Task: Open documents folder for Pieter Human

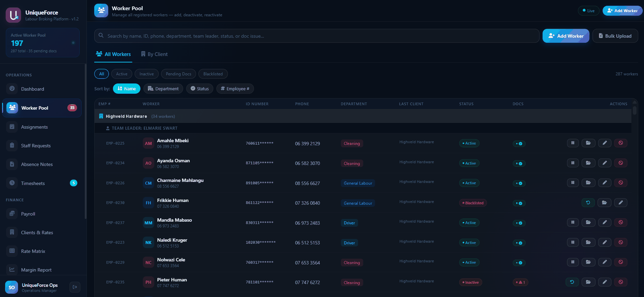Action: point(588,282)
